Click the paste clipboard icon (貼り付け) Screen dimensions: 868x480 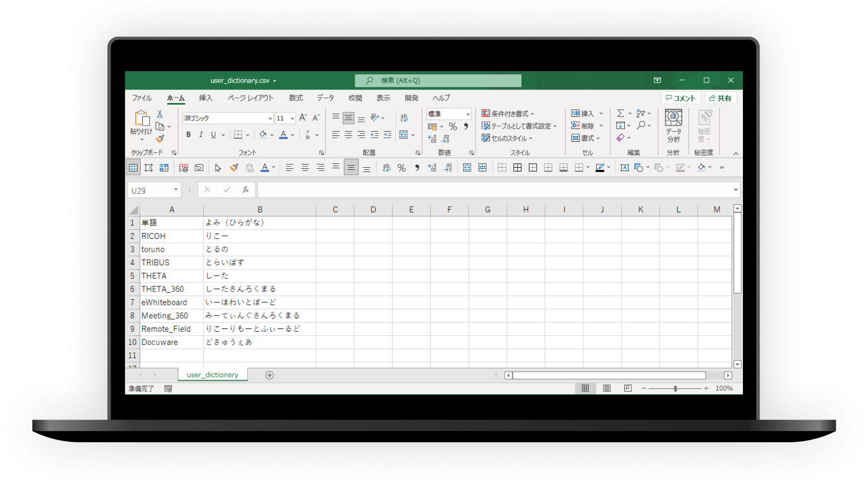click(x=141, y=119)
